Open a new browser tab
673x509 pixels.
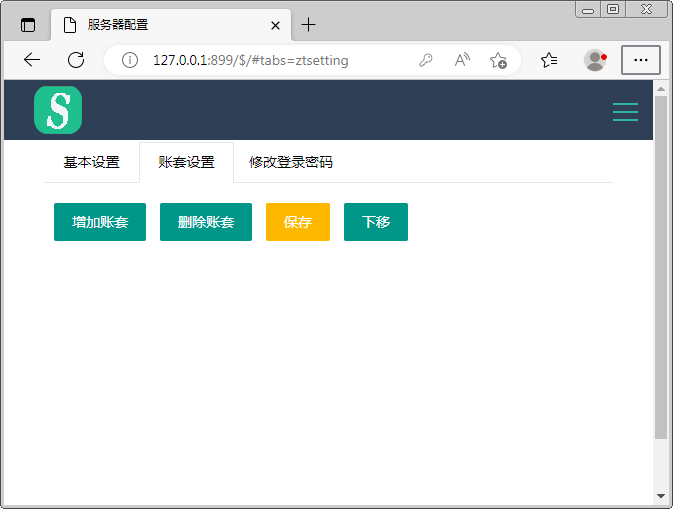tap(309, 25)
